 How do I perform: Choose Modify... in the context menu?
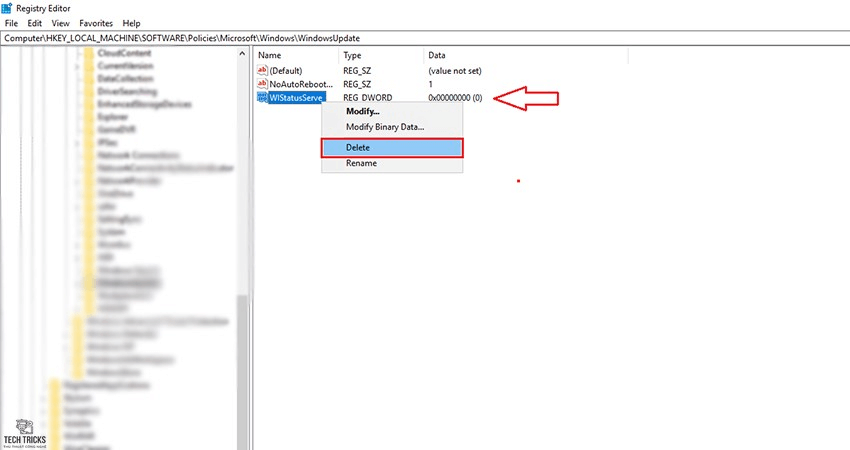(392, 111)
